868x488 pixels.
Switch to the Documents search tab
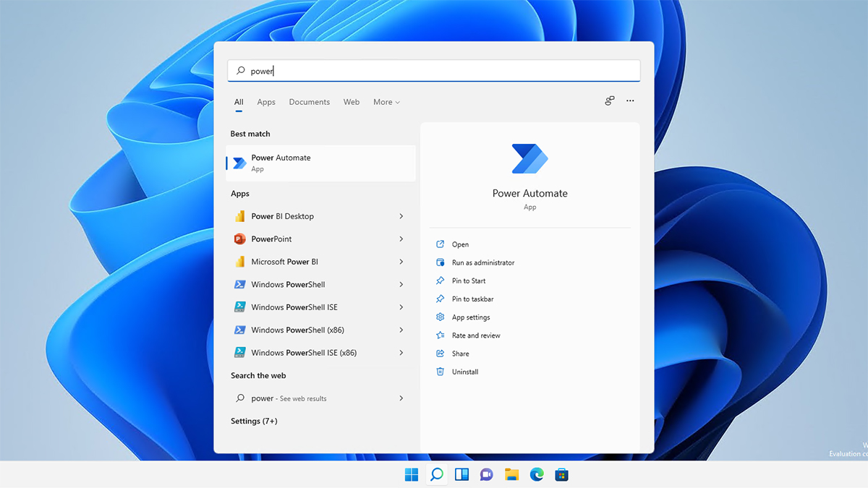click(309, 102)
